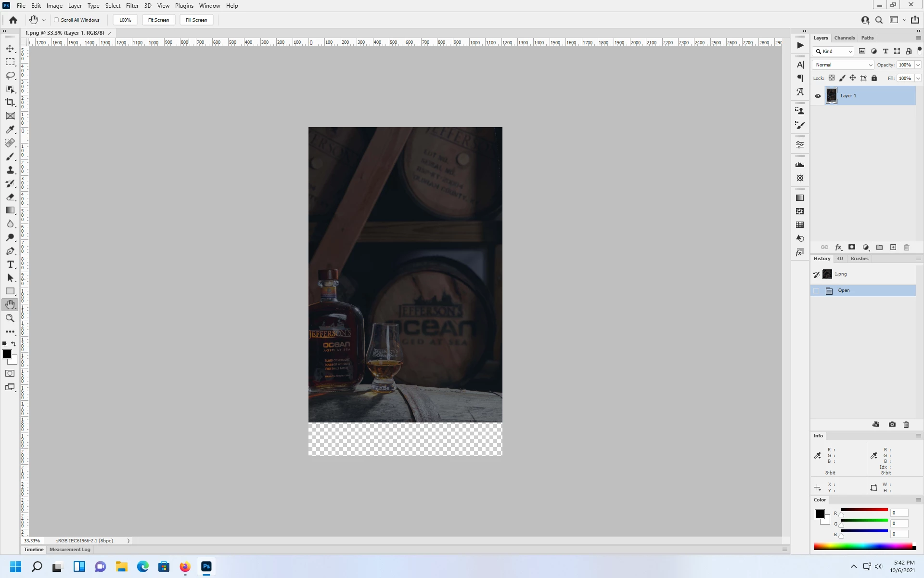Expand the Opacity slider dropdown arrow
Image resolution: width=924 pixels, height=578 pixels.
click(x=918, y=65)
